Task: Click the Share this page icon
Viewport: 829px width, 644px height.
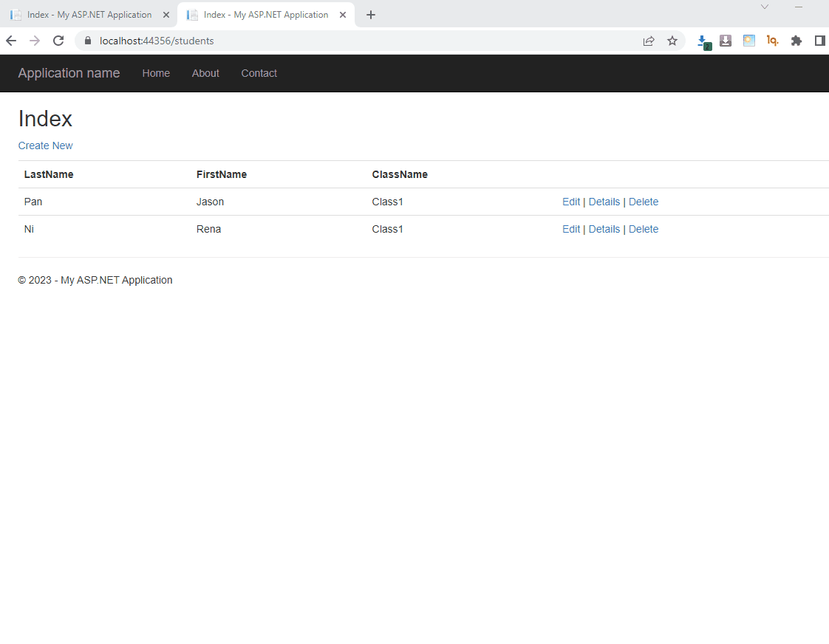Action: point(649,41)
